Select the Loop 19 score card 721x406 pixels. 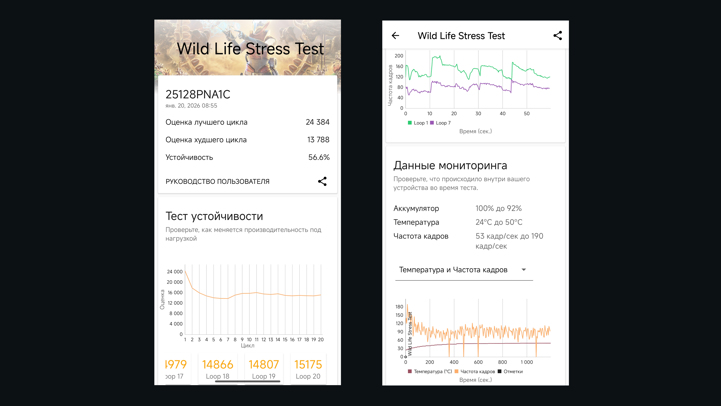tap(264, 368)
